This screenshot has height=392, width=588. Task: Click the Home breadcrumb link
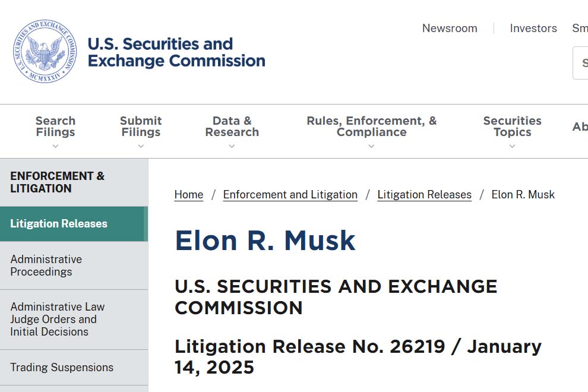[189, 195]
